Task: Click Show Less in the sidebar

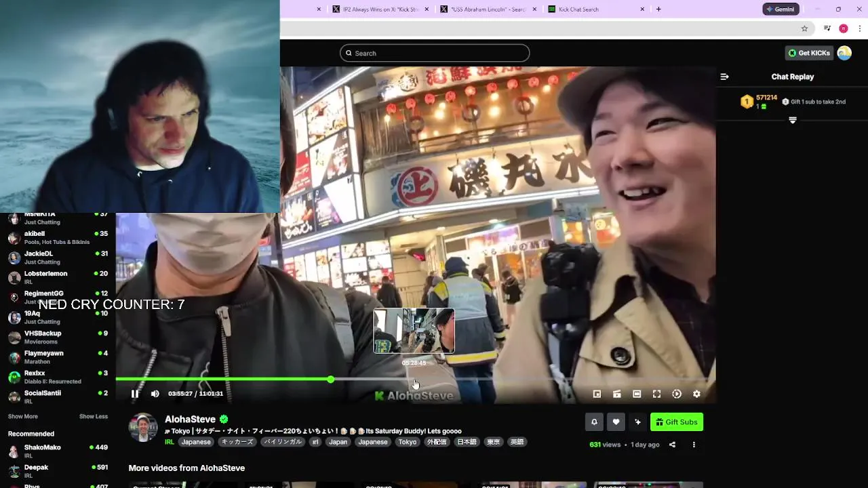Action: [94, 416]
